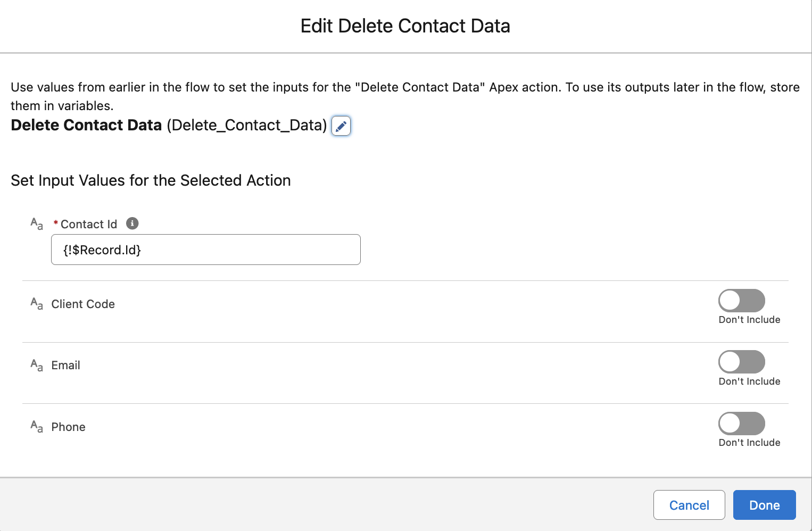The image size is (812, 531).
Task: Enable the Client Code include toggle
Action: pos(741,301)
